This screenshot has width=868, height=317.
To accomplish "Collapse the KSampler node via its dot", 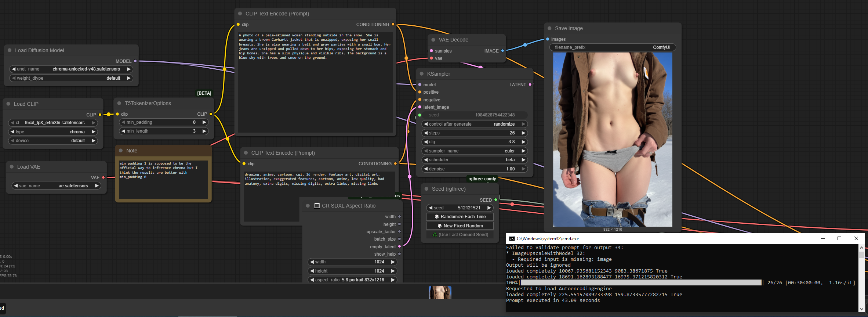I will tap(422, 74).
